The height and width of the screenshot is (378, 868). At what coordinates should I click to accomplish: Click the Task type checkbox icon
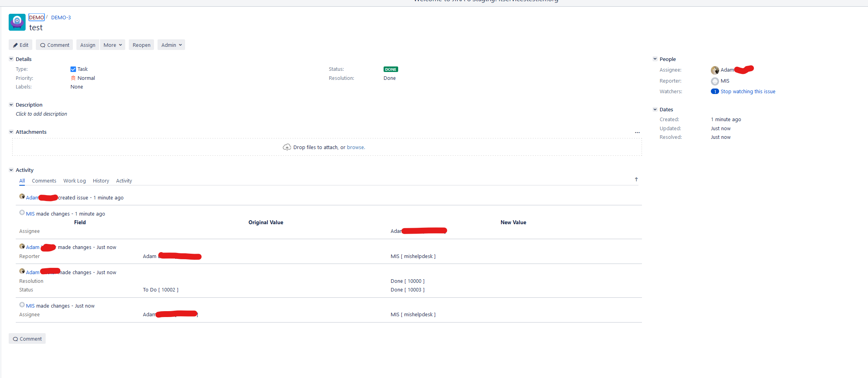click(73, 69)
